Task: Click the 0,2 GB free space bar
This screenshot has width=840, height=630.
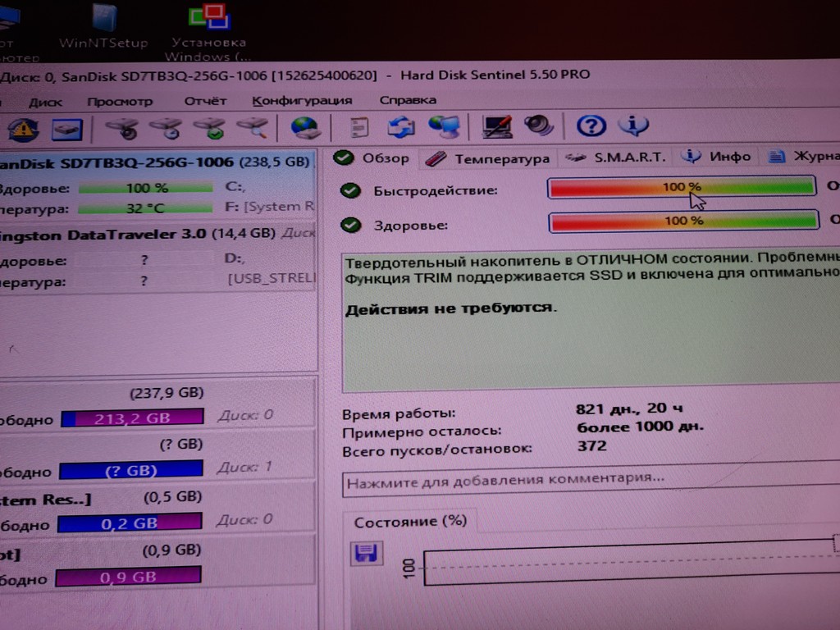Action: 130,523
